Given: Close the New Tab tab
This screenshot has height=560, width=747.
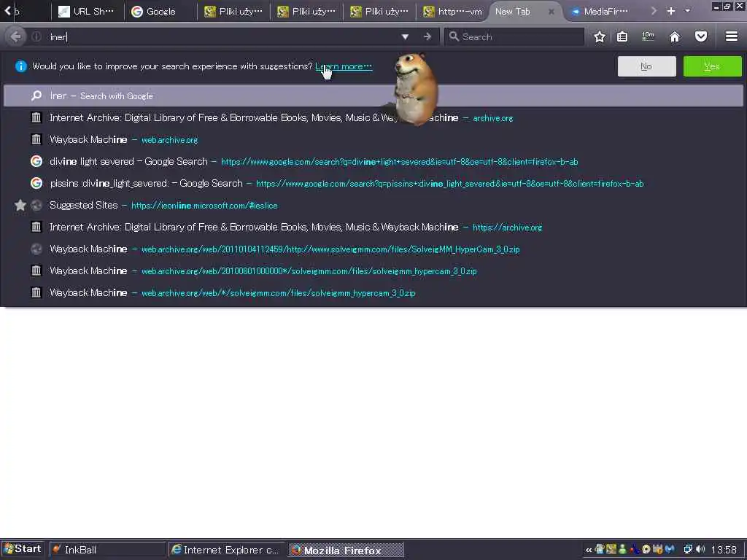Looking at the screenshot, I should click(x=551, y=12).
